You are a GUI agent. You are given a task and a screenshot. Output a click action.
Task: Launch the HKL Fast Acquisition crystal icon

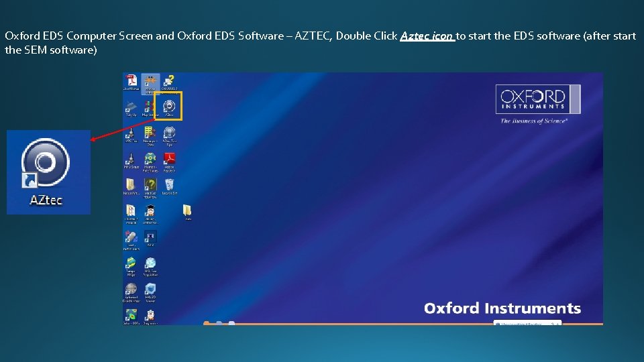coord(150,267)
